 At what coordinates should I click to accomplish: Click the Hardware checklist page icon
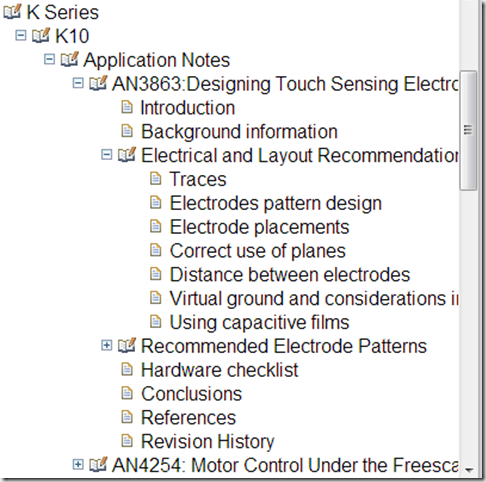(127, 370)
